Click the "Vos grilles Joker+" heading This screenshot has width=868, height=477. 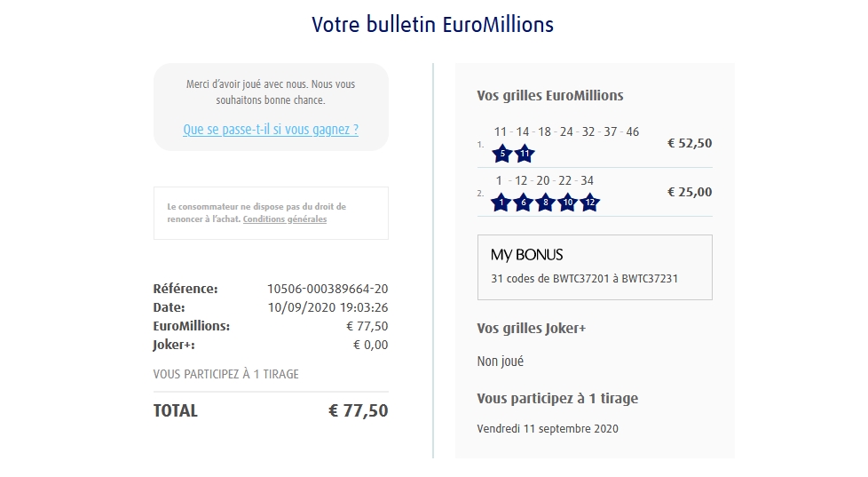pyautogui.click(x=532, y=329)
